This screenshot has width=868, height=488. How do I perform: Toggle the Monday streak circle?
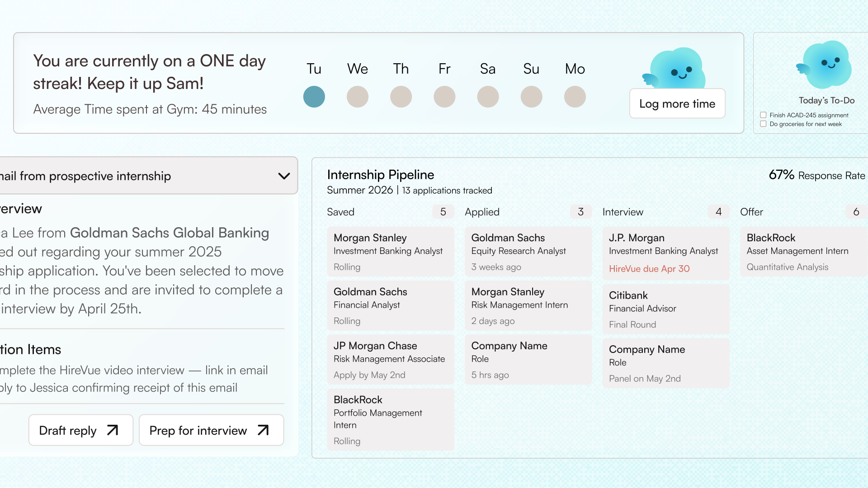[x=575, y=97]
